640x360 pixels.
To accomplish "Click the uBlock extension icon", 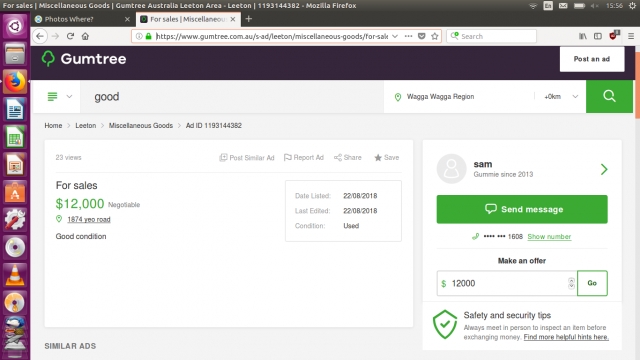I will point(613,36).
